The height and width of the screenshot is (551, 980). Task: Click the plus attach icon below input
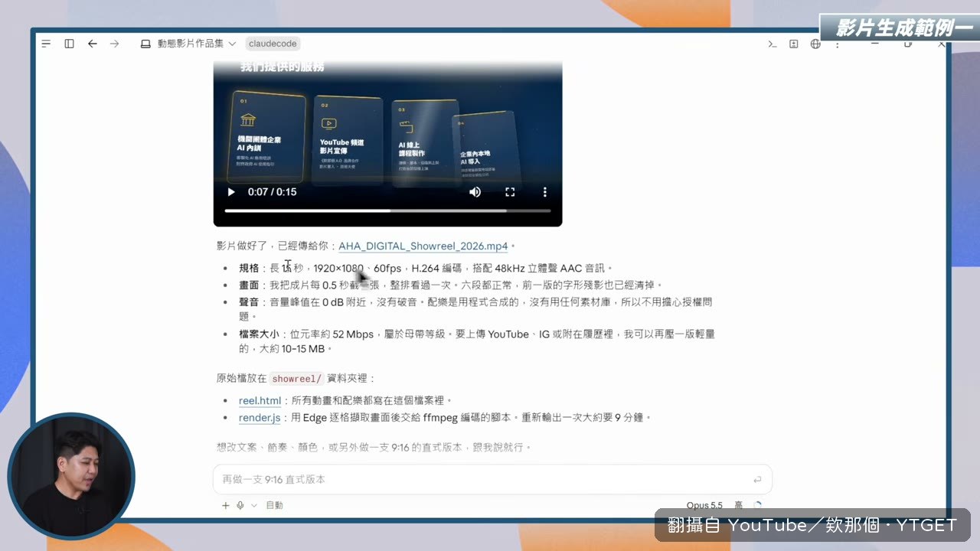[x=225, y=505]
